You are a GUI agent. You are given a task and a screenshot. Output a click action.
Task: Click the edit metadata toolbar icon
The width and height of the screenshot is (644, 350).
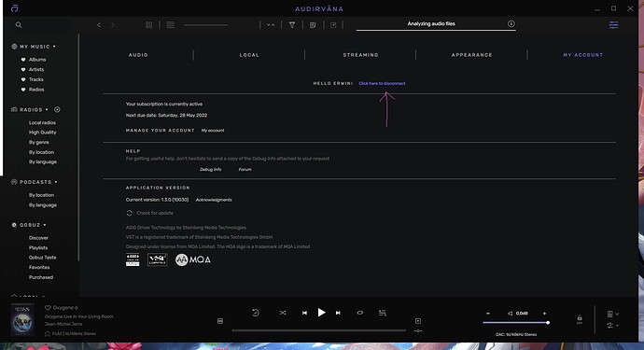point(313,25)
